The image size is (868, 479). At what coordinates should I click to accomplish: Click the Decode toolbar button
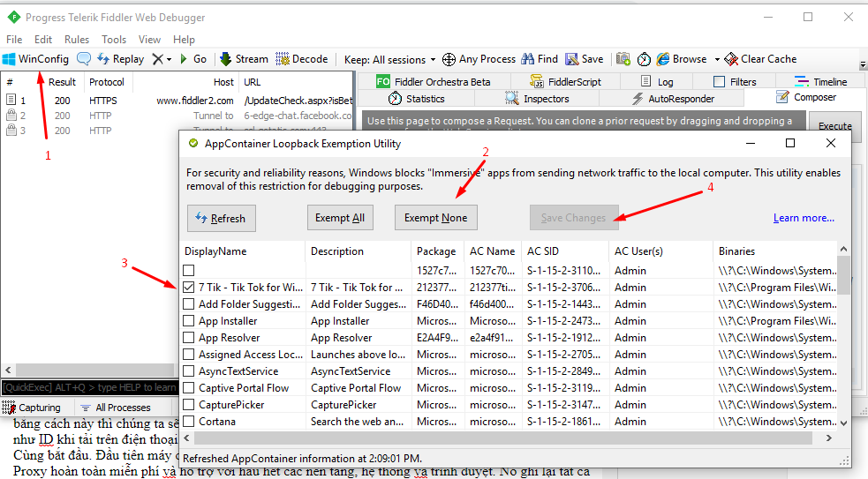302,59
